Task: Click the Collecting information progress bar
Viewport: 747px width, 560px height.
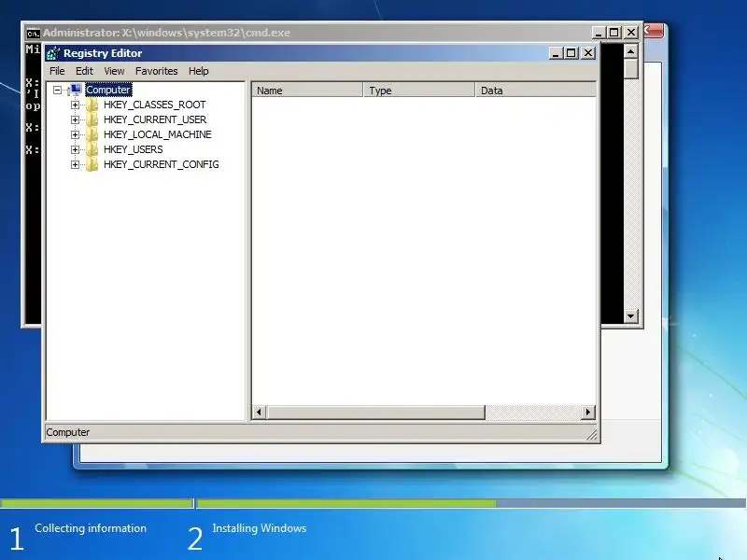Action: click(97, 503)
